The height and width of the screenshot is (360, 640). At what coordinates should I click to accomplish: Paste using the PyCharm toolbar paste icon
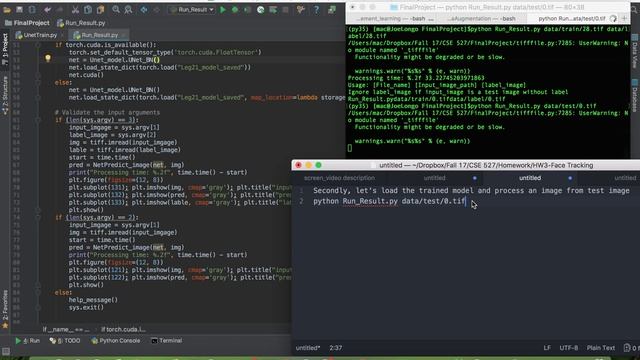coord(100,9)
